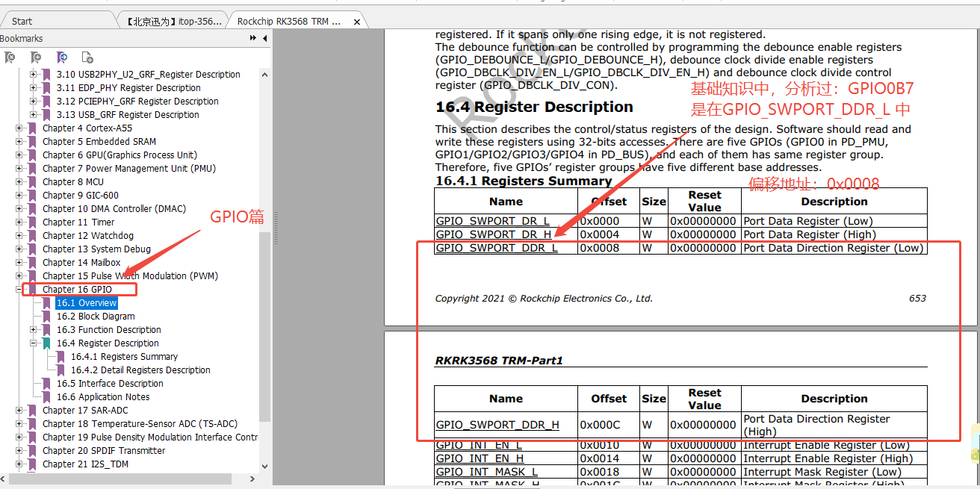Close the Rockchip RK3568 TRM tab
The height and width of the screenshot is (489, 980).
[x=356, y=22]
